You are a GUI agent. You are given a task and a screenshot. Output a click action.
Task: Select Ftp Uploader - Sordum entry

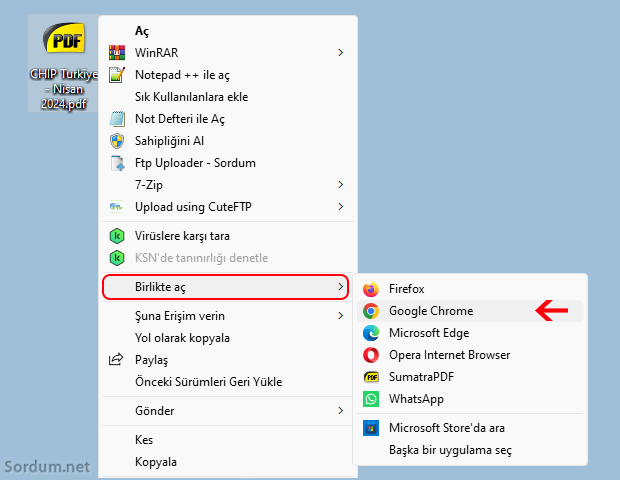[227, 163]
